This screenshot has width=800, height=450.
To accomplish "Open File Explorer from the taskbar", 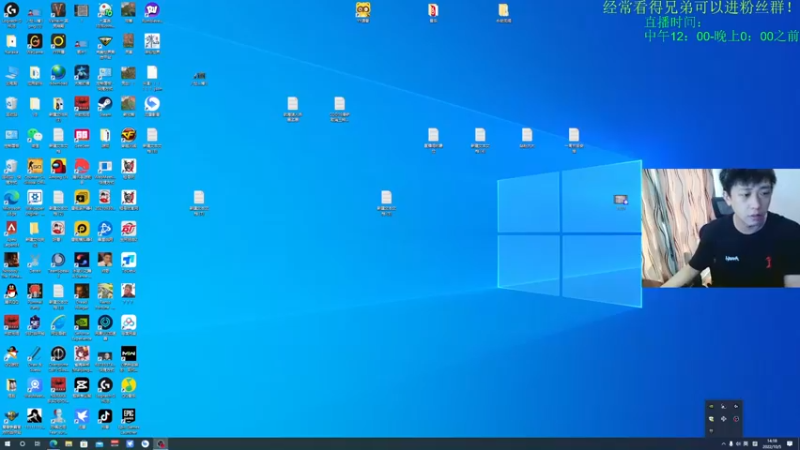I will pyautogui.click(x=68, y=444).
